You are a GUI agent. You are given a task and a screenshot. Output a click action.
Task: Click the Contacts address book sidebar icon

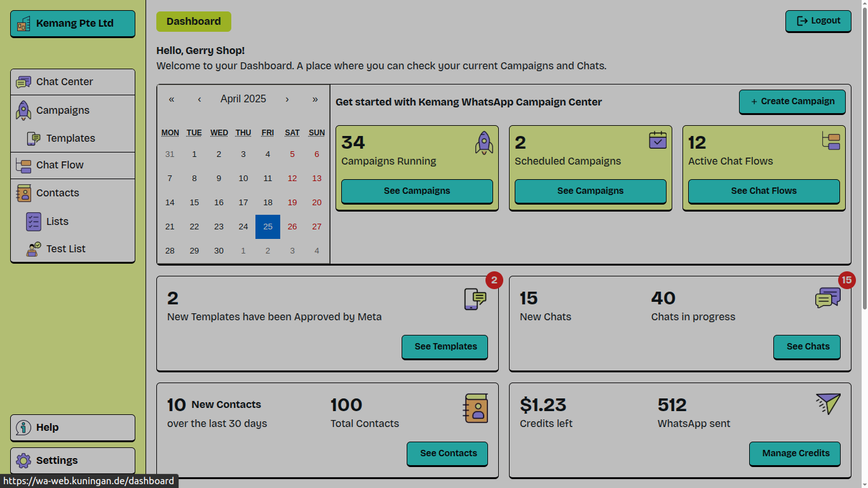(x=24, y=193)
